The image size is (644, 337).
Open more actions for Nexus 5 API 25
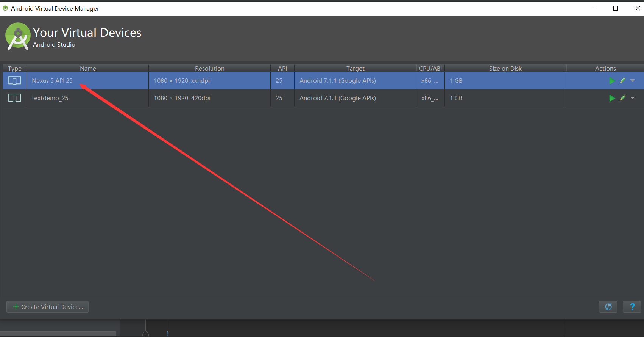(x=632, y=80)
